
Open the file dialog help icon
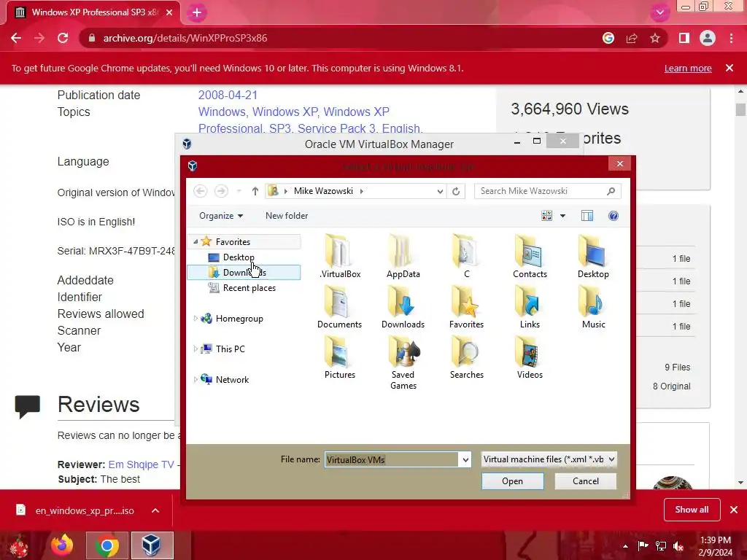pyautogui.click(x=613, y=216)
